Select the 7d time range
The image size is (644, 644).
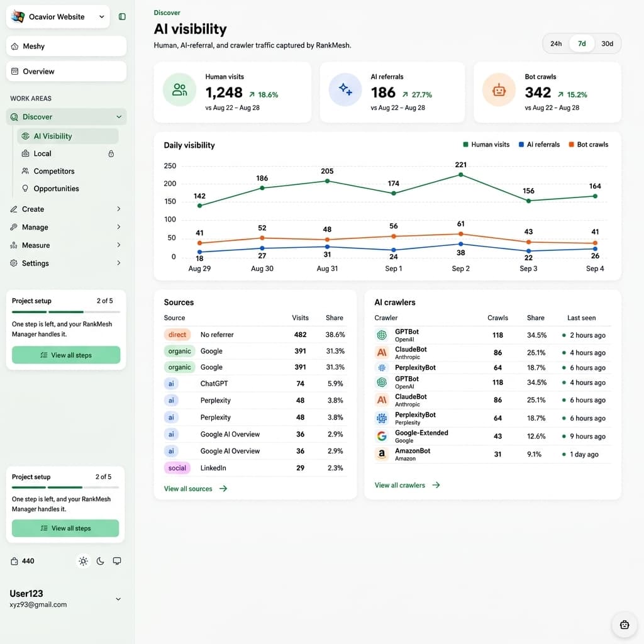coord(582,43)
